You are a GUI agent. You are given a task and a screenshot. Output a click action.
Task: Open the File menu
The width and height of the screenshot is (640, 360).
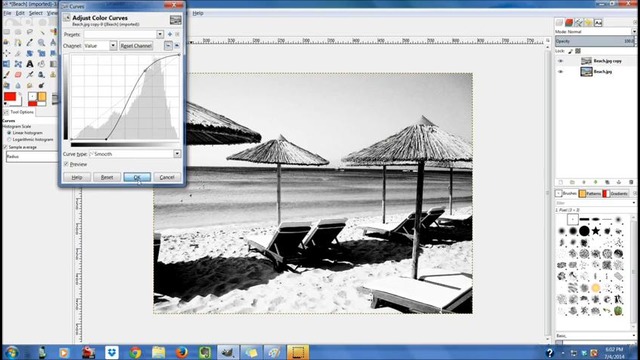point(7,13)
